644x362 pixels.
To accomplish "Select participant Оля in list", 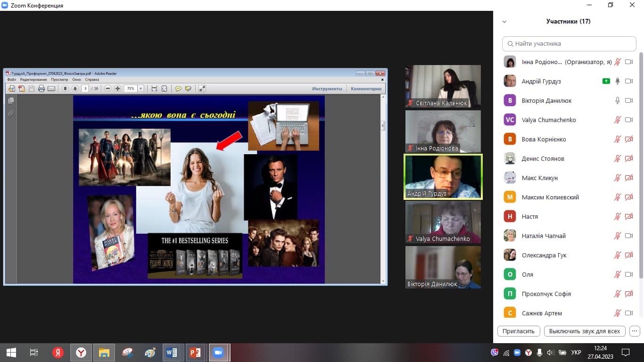I will [x=569, y=274].
